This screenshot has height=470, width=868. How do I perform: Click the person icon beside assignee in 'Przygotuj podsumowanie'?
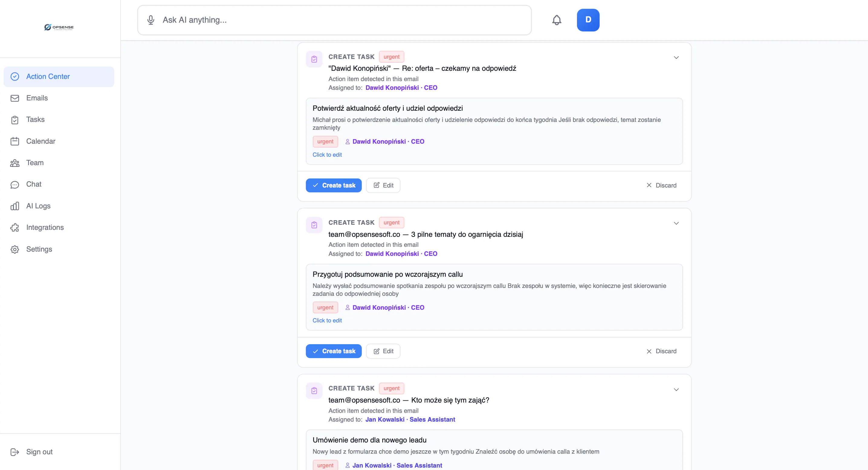347,308
